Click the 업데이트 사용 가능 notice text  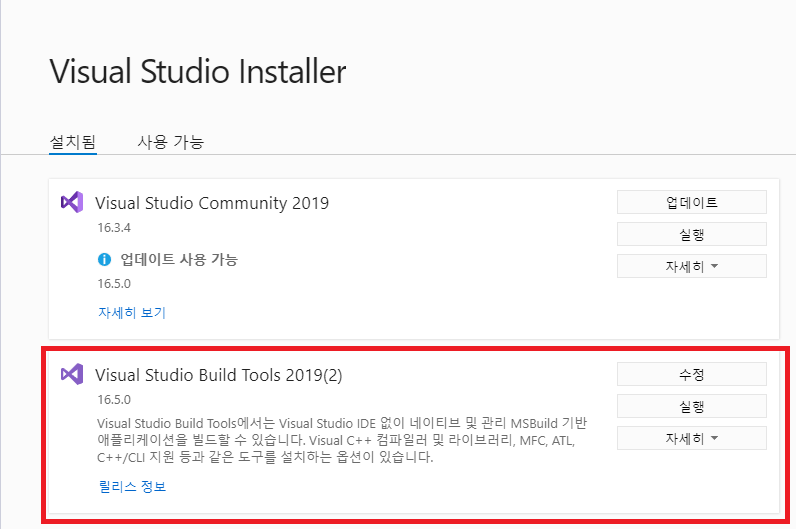click(179, 259)
